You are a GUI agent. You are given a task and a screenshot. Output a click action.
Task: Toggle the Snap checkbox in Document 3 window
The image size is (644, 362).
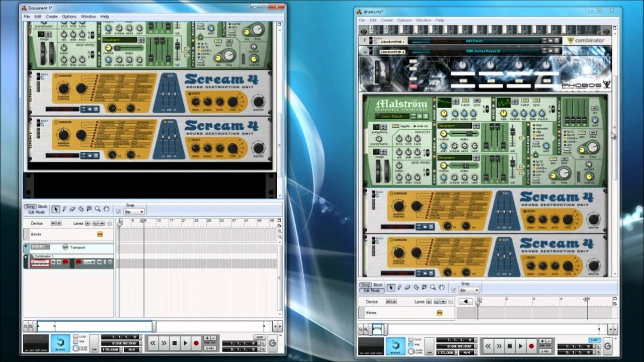pyautogui.click(x=118, y=212)
